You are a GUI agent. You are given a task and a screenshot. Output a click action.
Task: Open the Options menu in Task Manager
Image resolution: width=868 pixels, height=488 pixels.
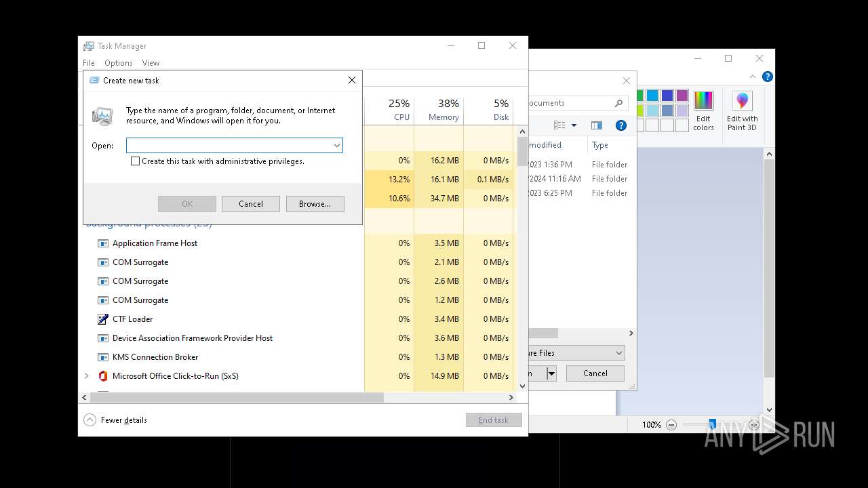coord(119,63)
